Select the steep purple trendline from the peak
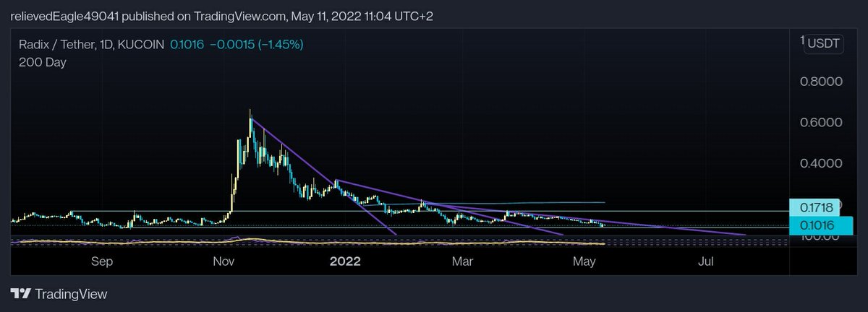Viewport: 868px width, 312px height. [x=323, y=177]
